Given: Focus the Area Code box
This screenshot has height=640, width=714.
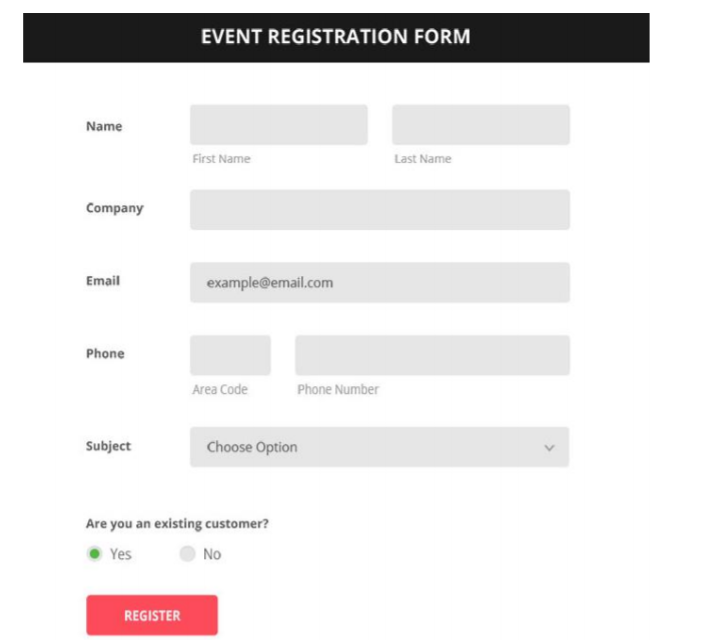Looking at the screenshot, I should pos(230,355).
